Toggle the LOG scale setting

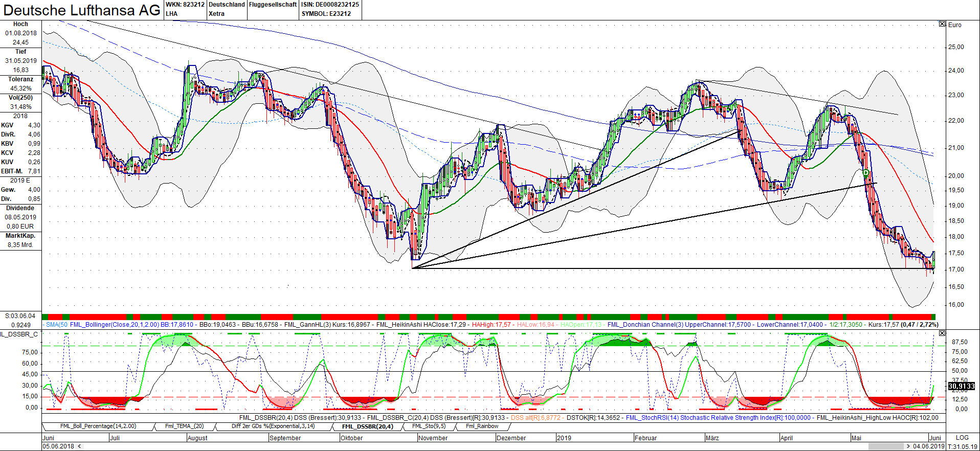click(x=962, y=438)
